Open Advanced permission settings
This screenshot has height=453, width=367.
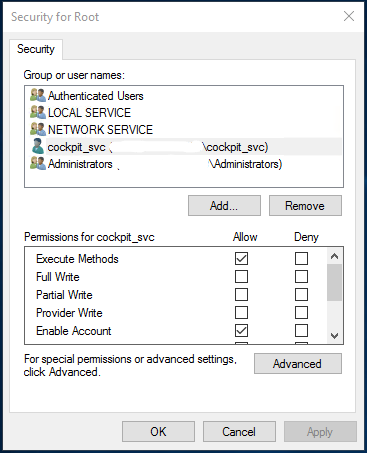(298, 363)
